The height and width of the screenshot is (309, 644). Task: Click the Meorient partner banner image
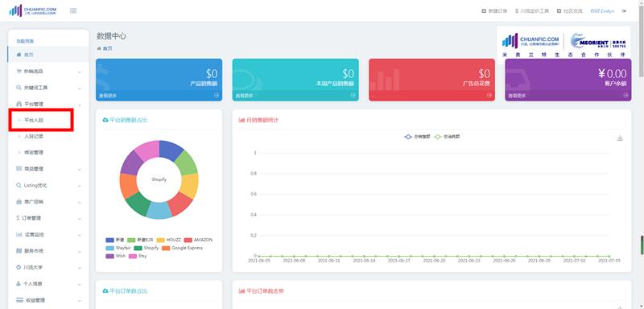pyautogui.click(x=564, y=43)
